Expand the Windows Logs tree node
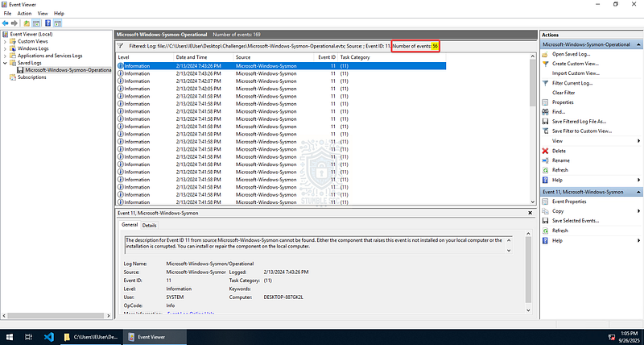Screen dimensions: 644x345 5,48
